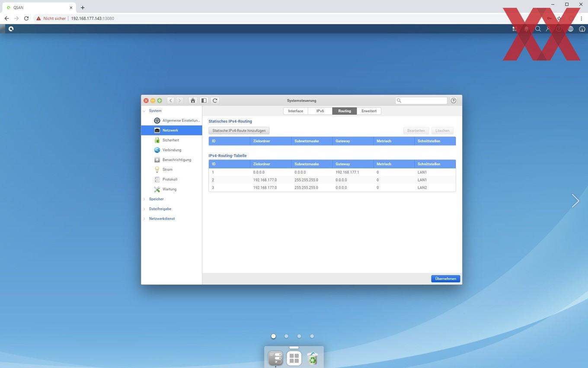This screenshot has height=368, width=588.
Task: Select route row with gateway 192.168.177.1
Action: [x=332, y=172]
